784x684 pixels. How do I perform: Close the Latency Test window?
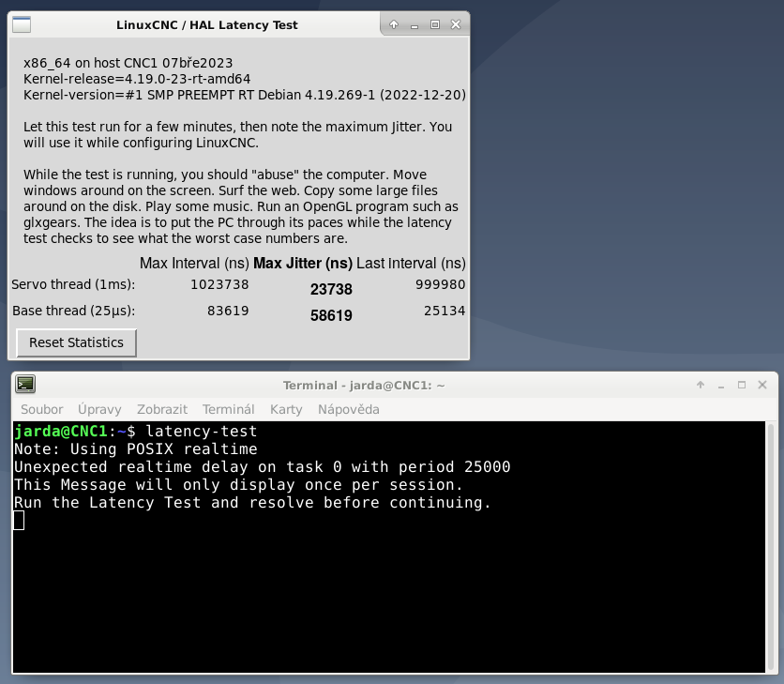point(456,24)
